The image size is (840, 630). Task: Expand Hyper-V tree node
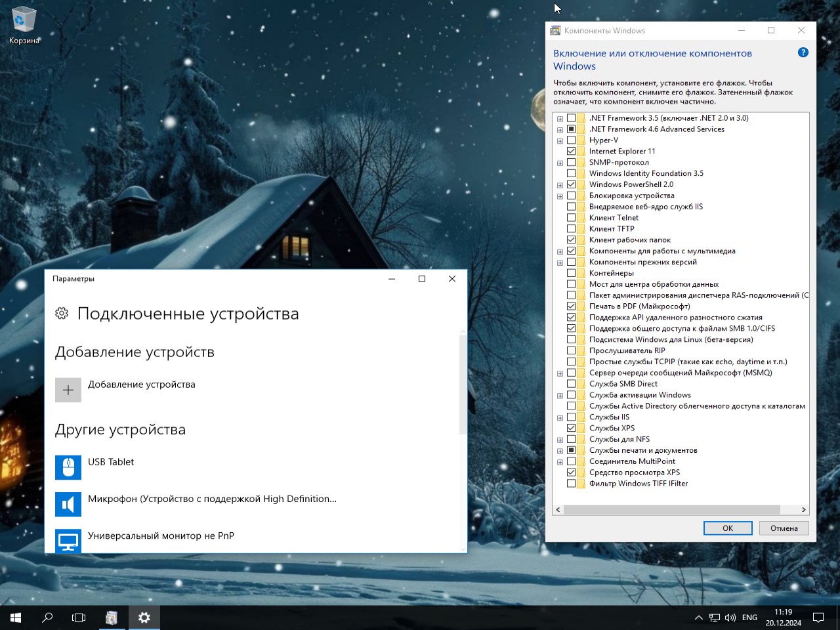(560, 141)
